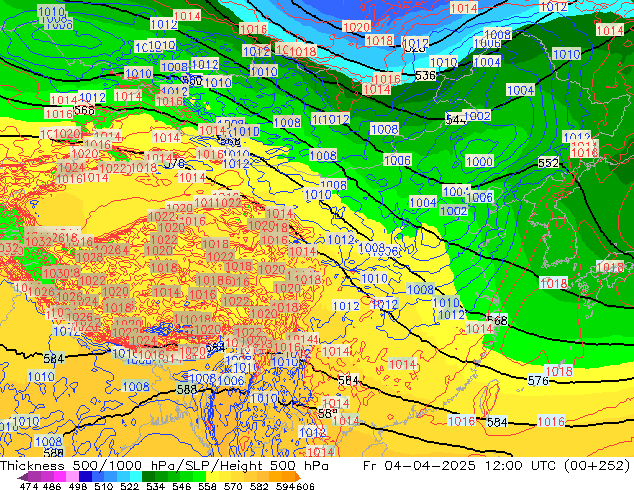Click the purple arrow start of the color scale

pyautogui.click(x=23, y=477)
